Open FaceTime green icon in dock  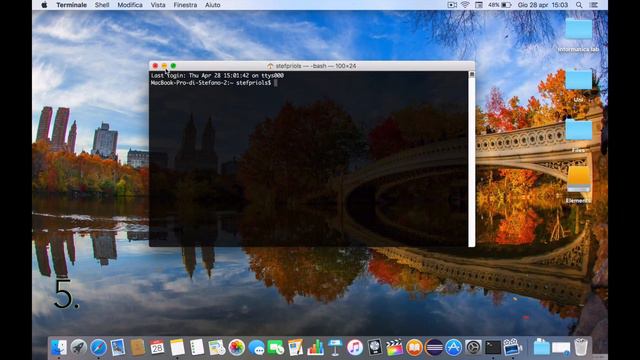276,347
